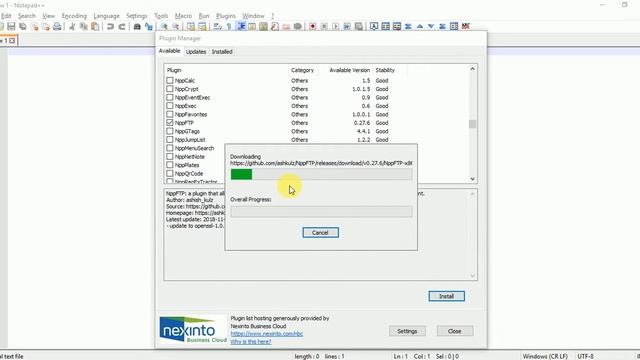Image resolution: width=640 pixels, height=360 pixels.
Task: Click the Print toolbar icon
Action: (x=57, y=27)
